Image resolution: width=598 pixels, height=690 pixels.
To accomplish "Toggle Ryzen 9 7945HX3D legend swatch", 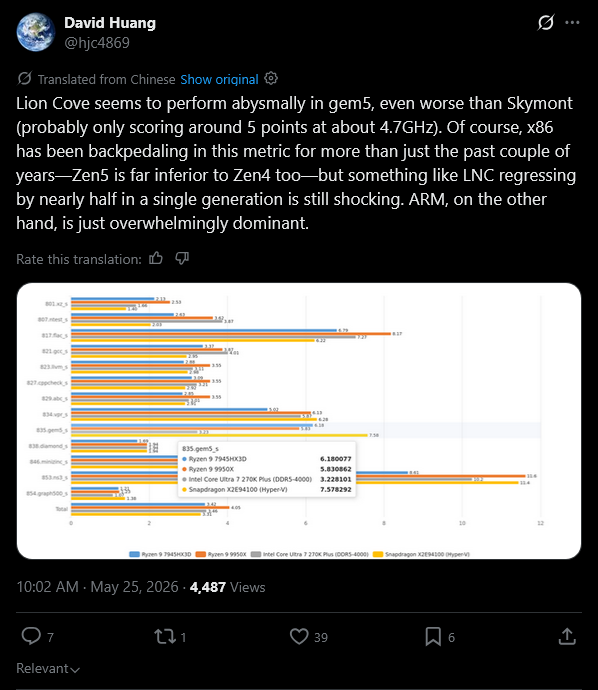I will pyautogui.click(x=134, y=554).
